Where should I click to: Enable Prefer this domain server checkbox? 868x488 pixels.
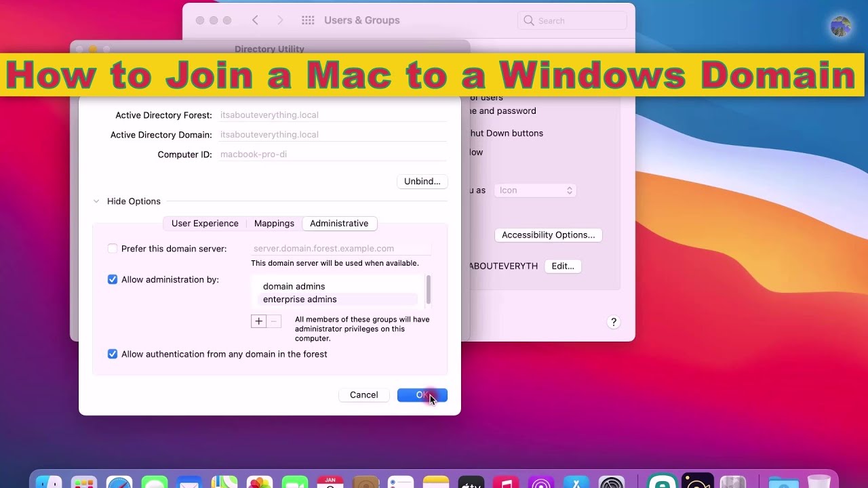coord(113,249)
